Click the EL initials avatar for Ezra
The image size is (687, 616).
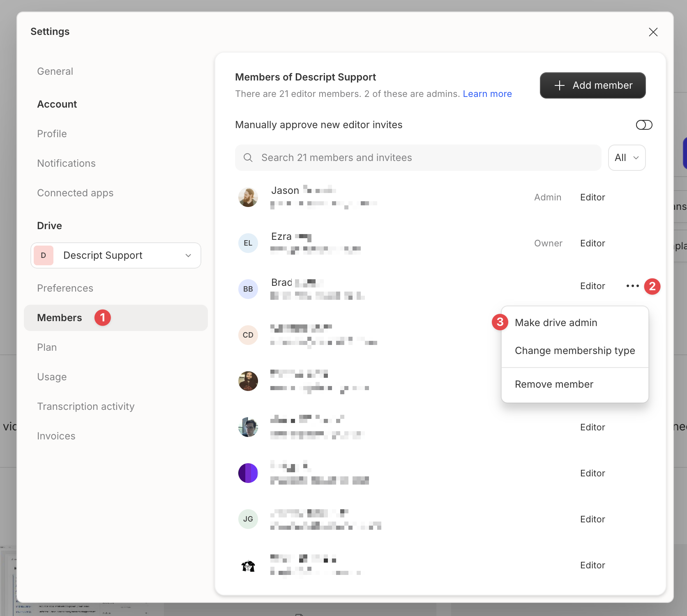click(x=248, y=243)
